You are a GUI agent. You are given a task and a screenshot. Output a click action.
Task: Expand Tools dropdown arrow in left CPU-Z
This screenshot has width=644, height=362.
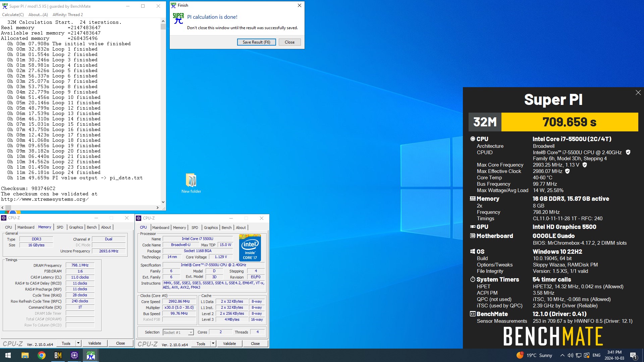(x=78, y=343)
